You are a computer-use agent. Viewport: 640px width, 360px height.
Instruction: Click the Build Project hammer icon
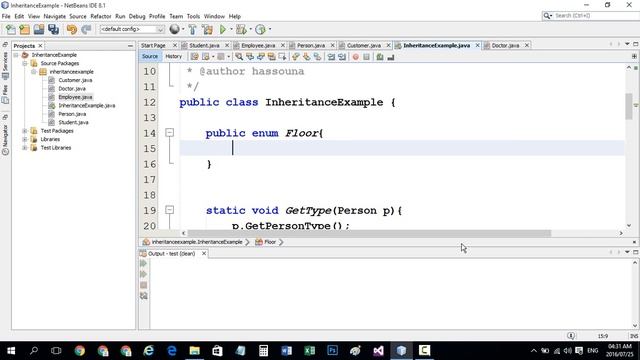pos(193,29)
